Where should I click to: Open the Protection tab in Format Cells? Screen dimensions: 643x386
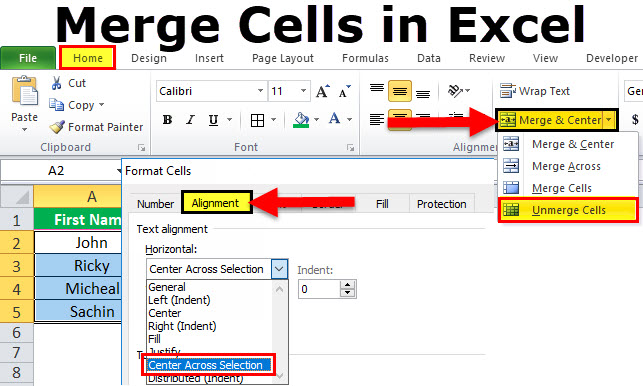(442, 204)
